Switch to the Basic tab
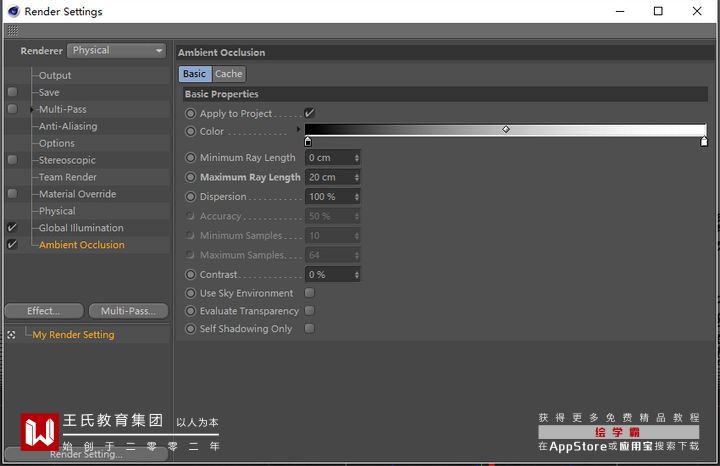The image size is (720, 466). 195,74
